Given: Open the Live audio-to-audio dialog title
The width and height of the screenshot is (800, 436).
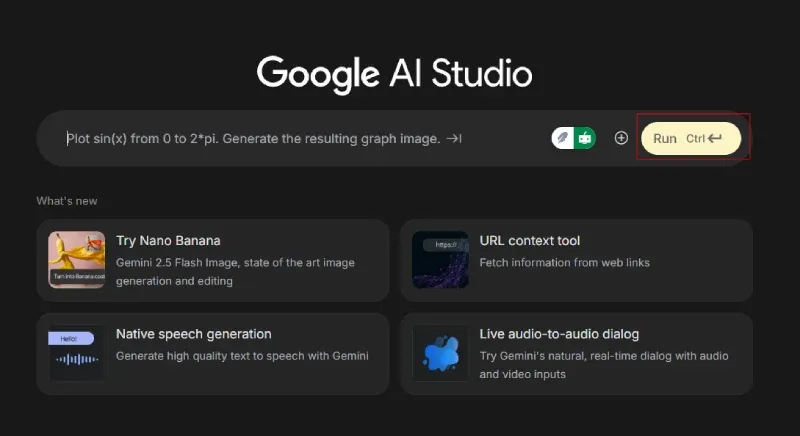Looking at the screenshot, I should [559, 334].
